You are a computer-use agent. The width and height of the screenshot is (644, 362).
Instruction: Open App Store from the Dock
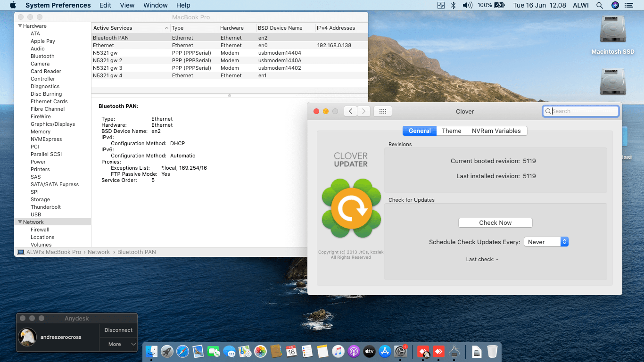click(x=385, y=351)
